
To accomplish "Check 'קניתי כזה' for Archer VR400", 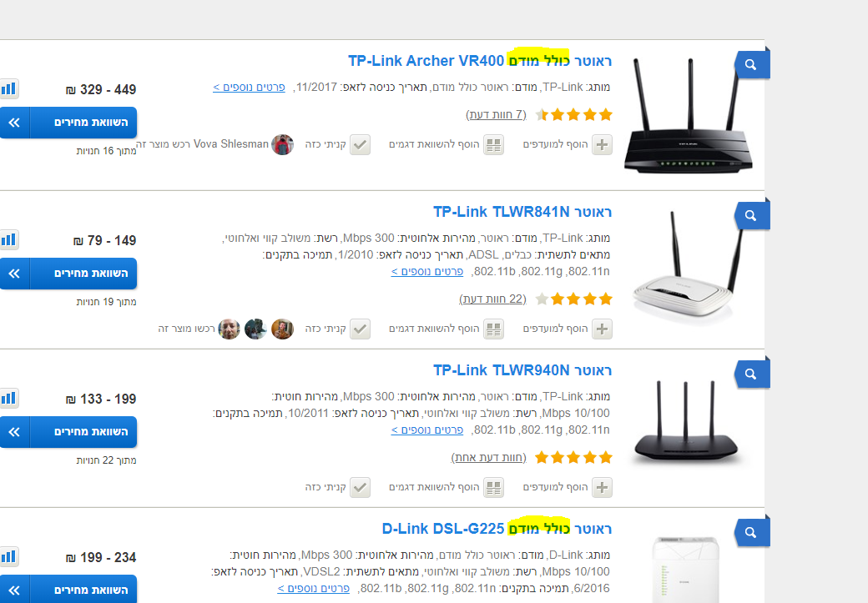I will (x=360, y=145).
